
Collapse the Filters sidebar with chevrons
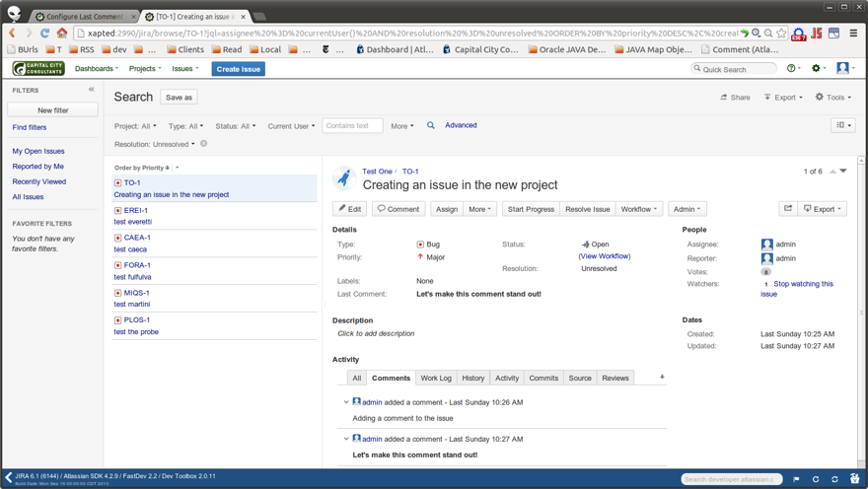(92, 89)
